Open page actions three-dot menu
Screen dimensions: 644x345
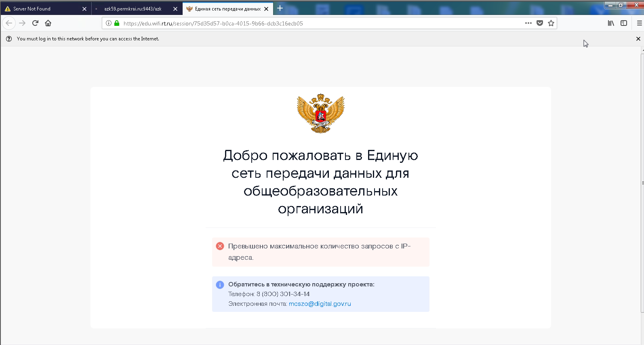coord(528,23)
